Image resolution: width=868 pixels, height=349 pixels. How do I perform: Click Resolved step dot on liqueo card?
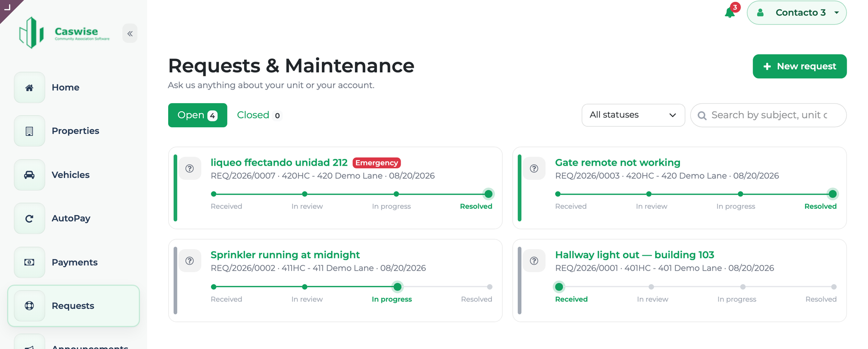pos(488,194)
